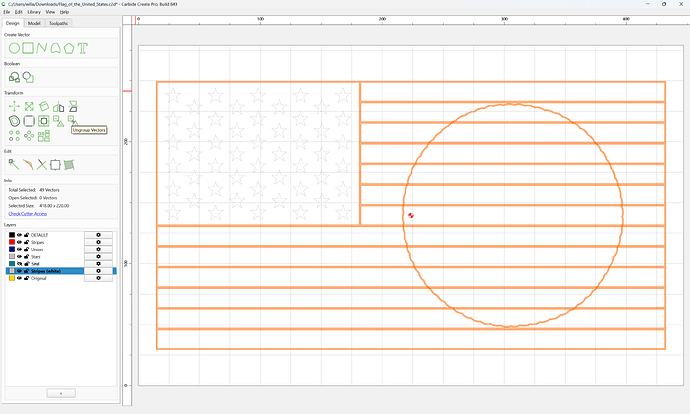Choose the Align vectors tool
This screenshot has height=414, width=690.
(x=59, y=106)
